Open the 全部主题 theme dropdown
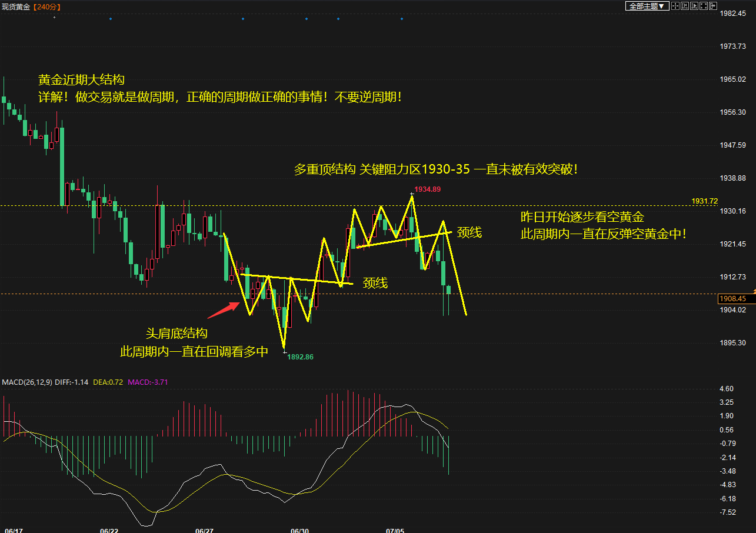This screenshot has height=533, width=756. (647, 6)
